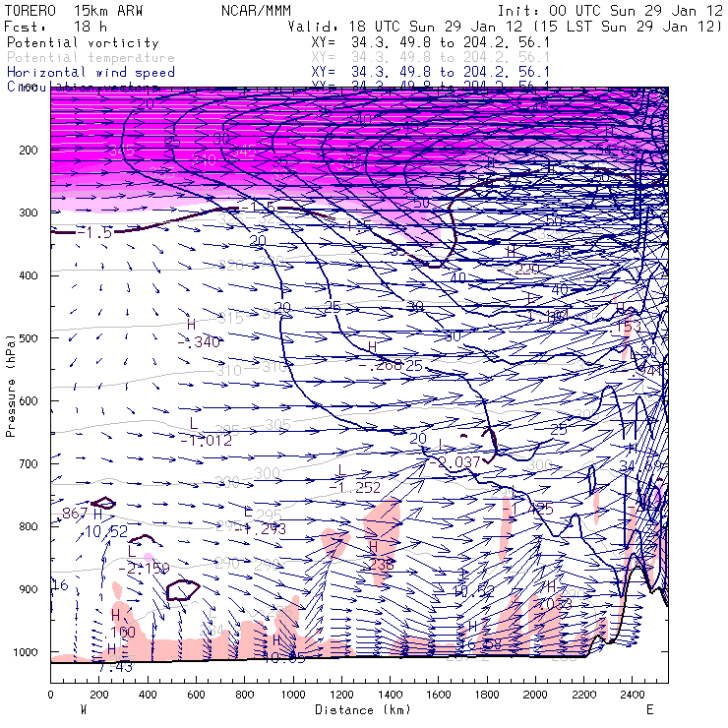
Task: Click the 300 hPa pressure axis tick label
Action: click(x=28, y=212)
